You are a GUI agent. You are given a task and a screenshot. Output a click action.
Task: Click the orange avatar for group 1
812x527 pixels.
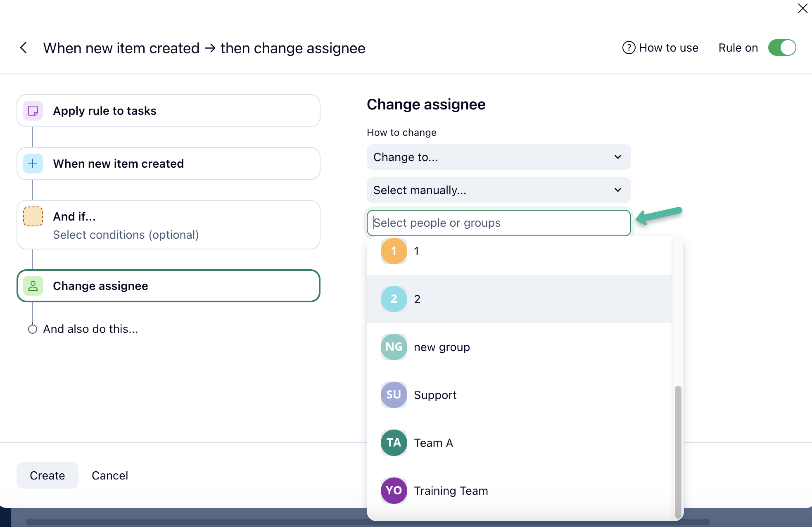pos(394,251)
